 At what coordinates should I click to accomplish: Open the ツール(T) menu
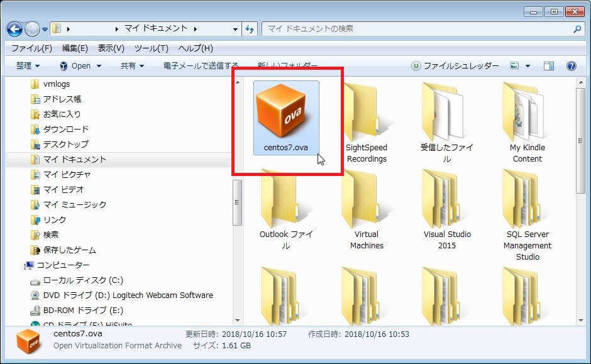pyautogui.click(x=151, y=48)
